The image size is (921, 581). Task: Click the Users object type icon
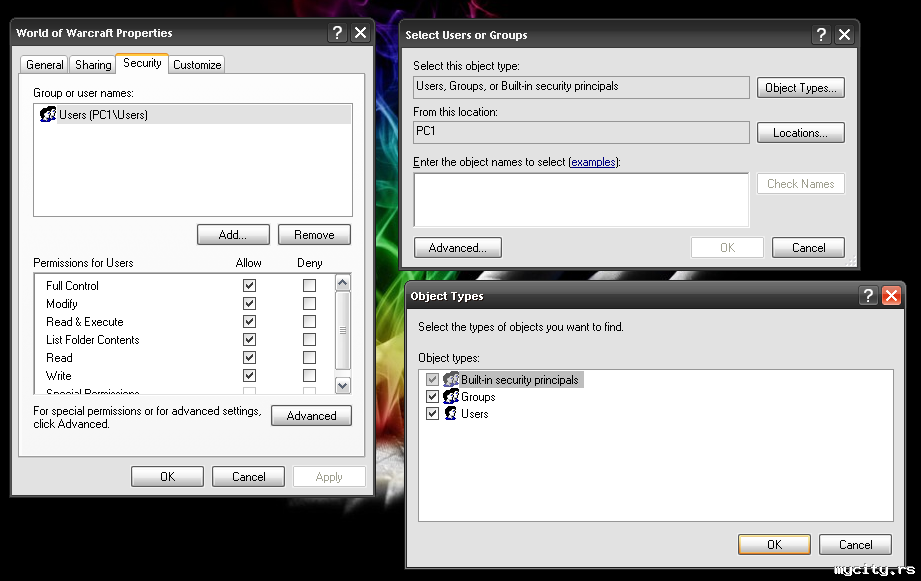(x=451, y=414)
